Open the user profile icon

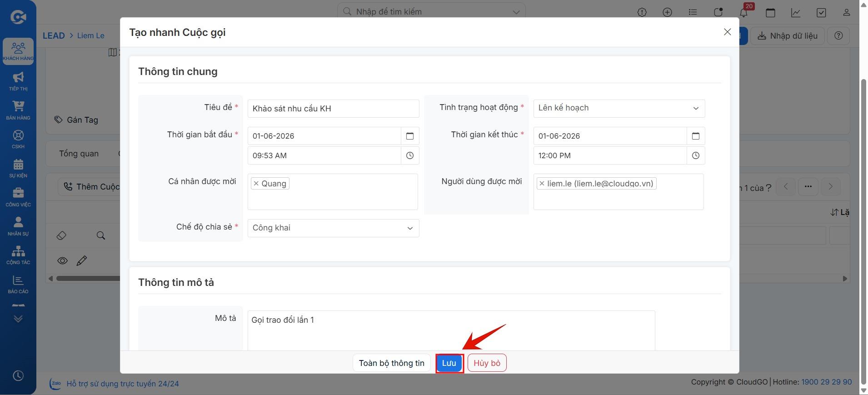(x=846, y=12)
